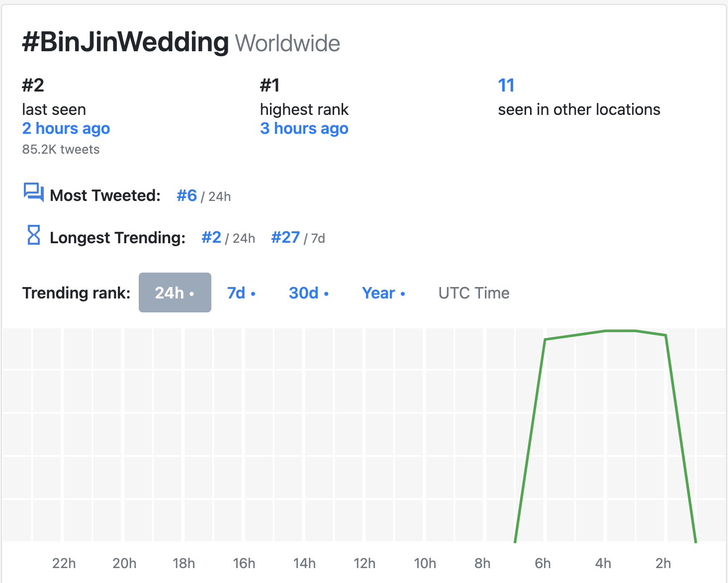Click the Longest Trending hourglass icon
728x583 pixels.
(33, 235)
